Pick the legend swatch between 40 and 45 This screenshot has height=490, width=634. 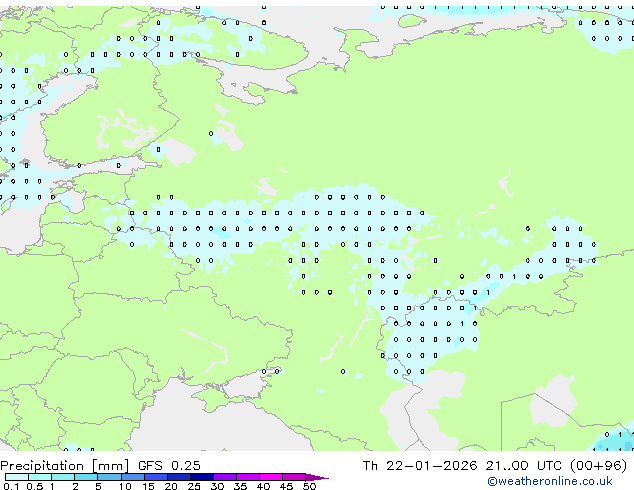(271, 477)
